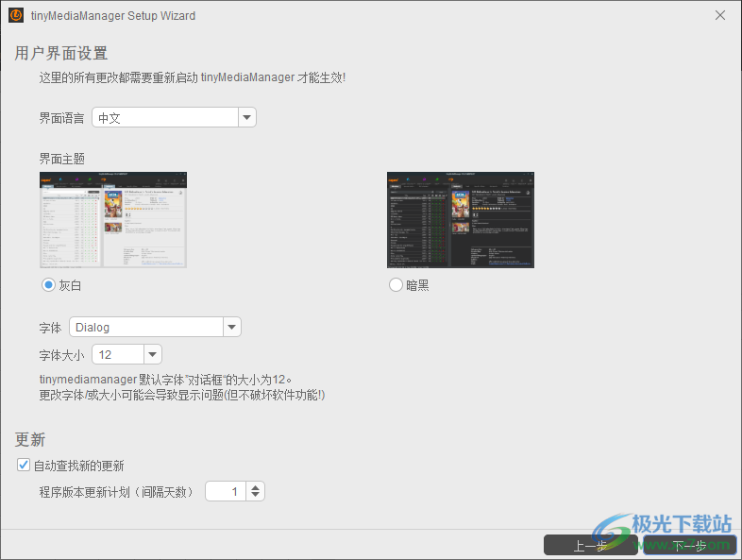
Task: Click the tinyMediaManager app icon in title bar
Action: [16, 15]
